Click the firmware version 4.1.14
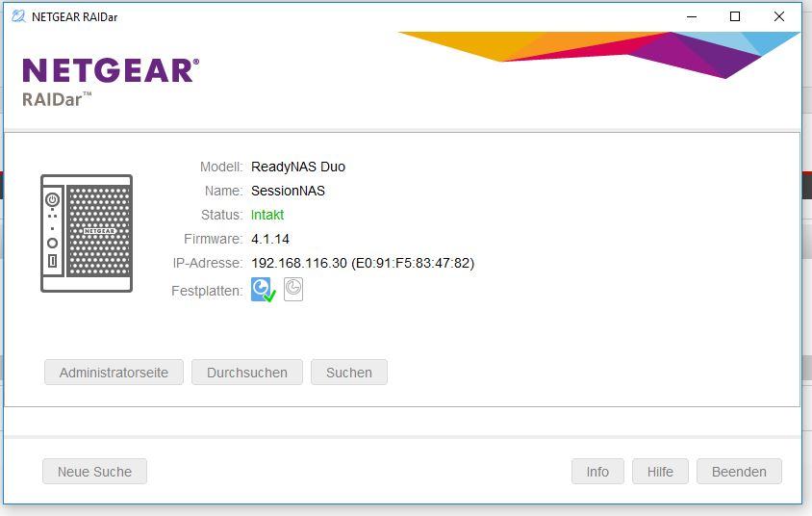The image size is (812, 516). point(270,239)
